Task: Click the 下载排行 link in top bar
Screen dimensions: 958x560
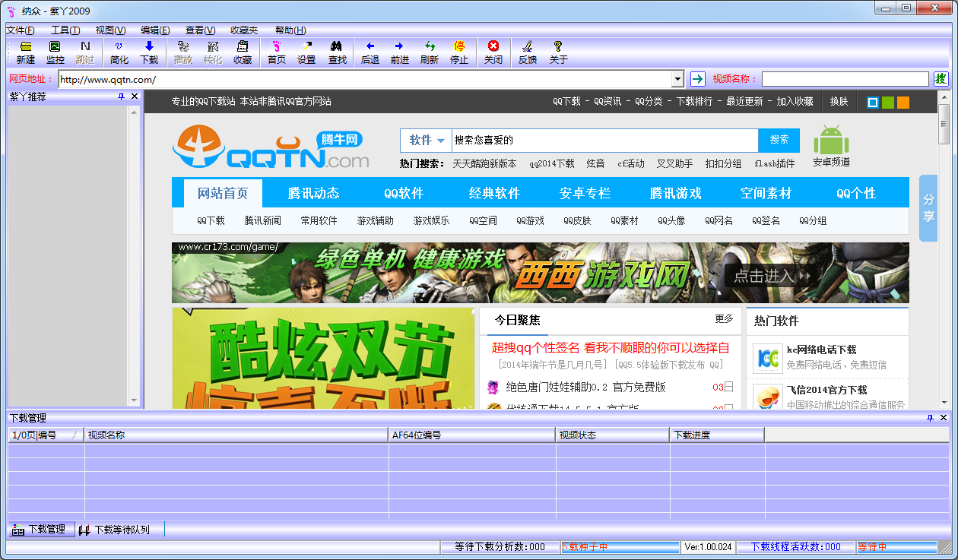Action: pyautogui.click(x=694, y=102)
